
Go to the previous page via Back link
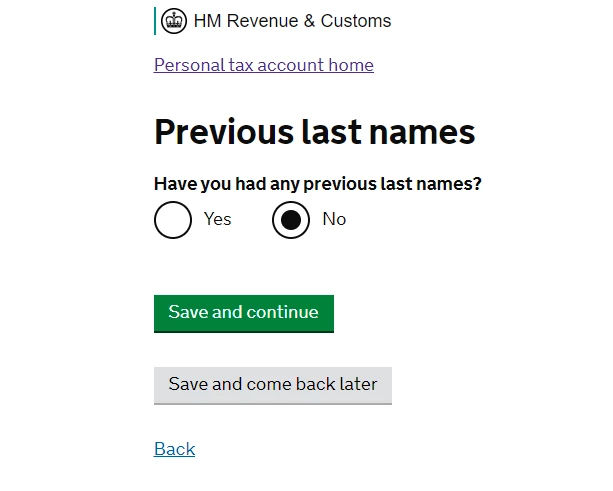point(175,449)
